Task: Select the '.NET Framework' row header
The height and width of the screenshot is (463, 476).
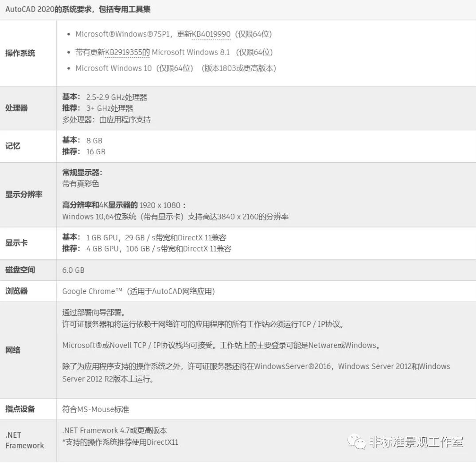Action: (x=24, y=440)
